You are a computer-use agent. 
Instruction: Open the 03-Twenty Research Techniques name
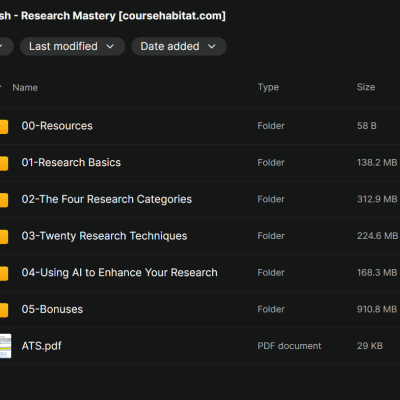click(x=104, y=236)
